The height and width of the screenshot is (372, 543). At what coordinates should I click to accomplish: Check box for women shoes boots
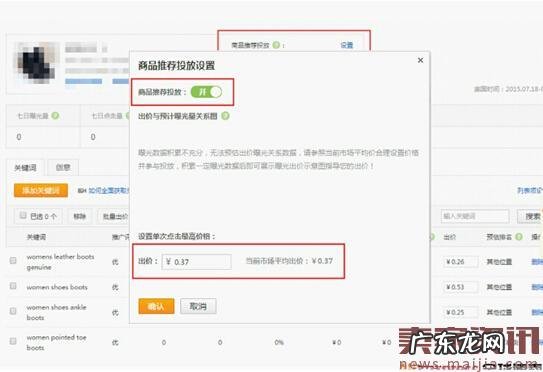point(13,286)
